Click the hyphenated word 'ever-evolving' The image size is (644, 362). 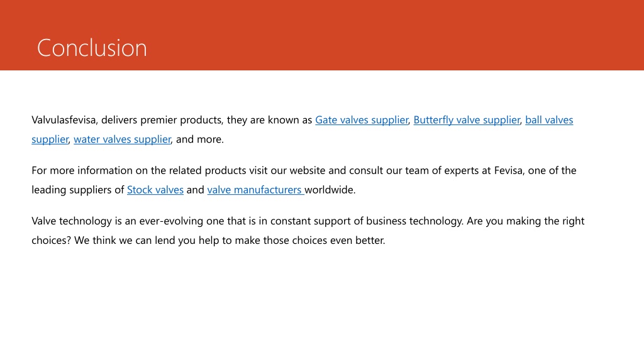coord(171,221)
